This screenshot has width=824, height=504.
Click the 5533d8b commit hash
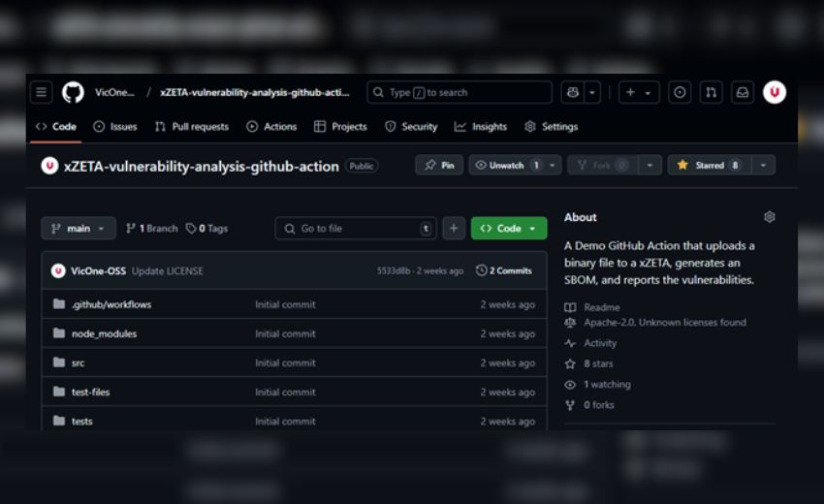[x=393, y=270]
